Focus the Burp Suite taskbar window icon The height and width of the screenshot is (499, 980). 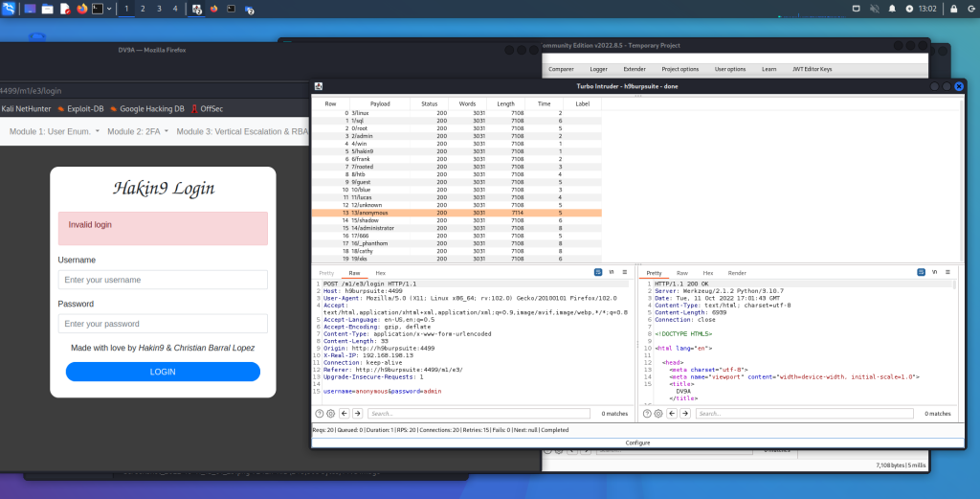pyautogui.click(x=196, y=9)
